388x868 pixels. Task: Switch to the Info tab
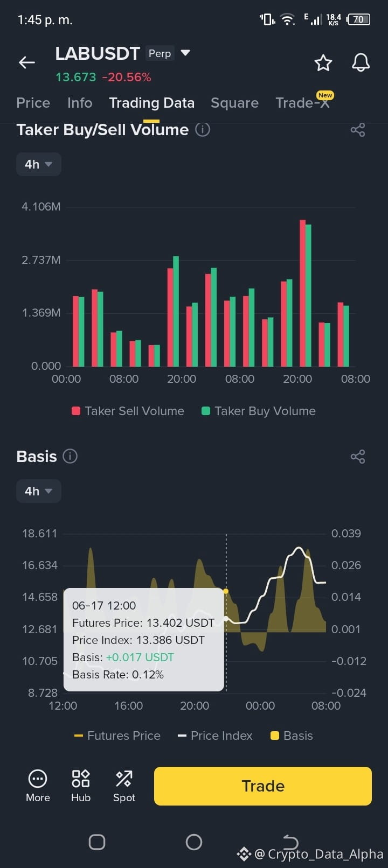[80, 103]
